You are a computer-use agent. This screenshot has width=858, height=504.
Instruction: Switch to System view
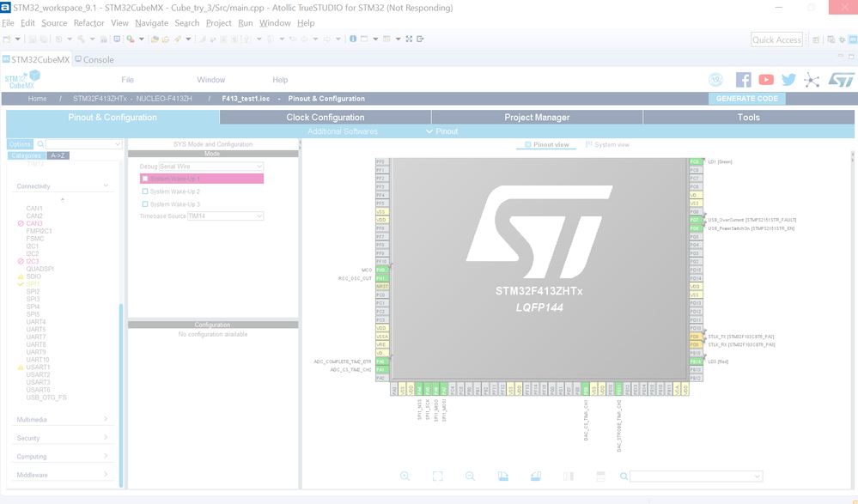click(607, 144)
